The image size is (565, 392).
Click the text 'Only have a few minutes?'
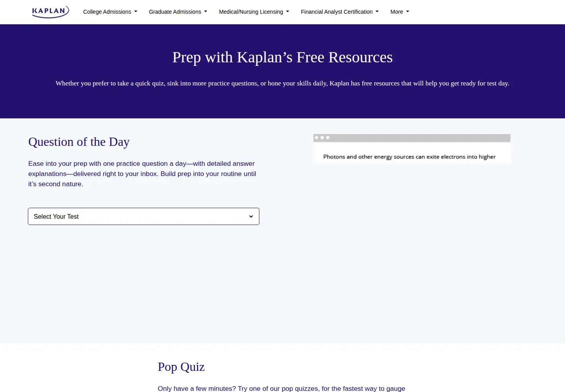(197, 388)
